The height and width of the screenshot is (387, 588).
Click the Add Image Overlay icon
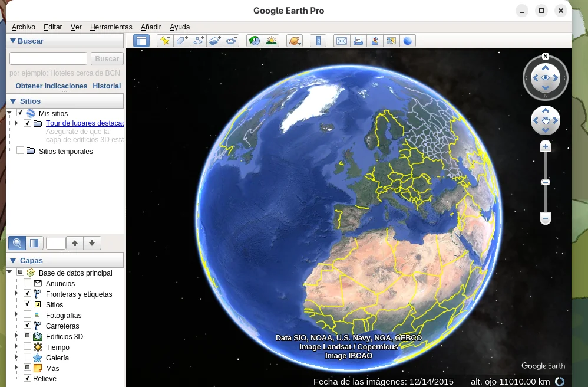215,41
